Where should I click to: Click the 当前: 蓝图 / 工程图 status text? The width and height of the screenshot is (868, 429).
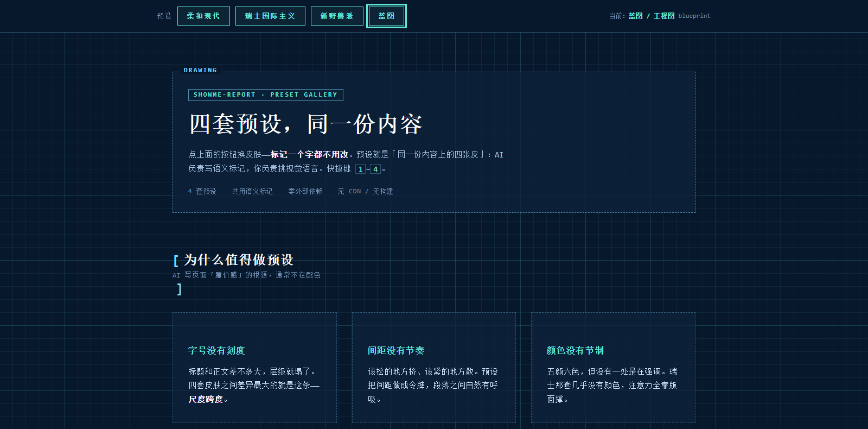pyautogui.click(x=659, y=16)
